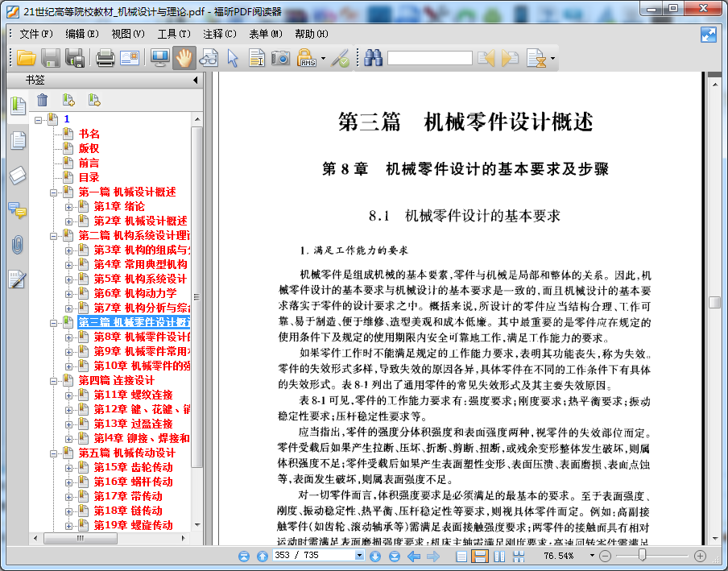Select single page view mode

[461, 557]
